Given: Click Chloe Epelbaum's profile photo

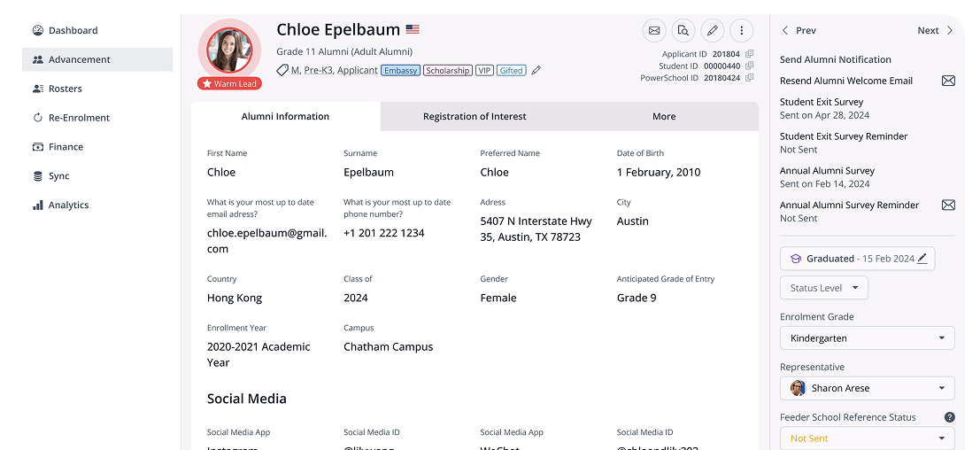Looking at the screenshot, I should (229, 50).
